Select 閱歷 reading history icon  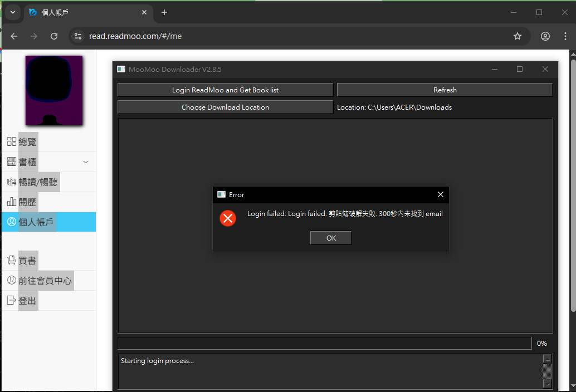point(12,202)
